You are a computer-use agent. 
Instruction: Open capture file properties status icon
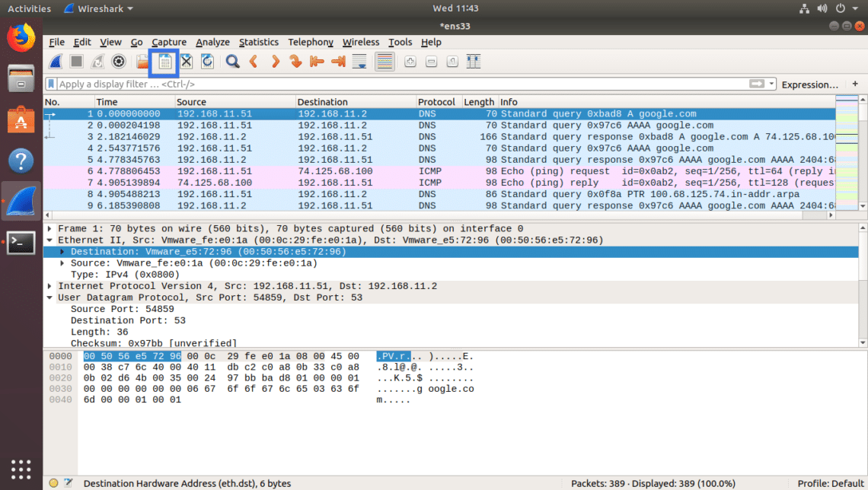click(x=68, y=483)
